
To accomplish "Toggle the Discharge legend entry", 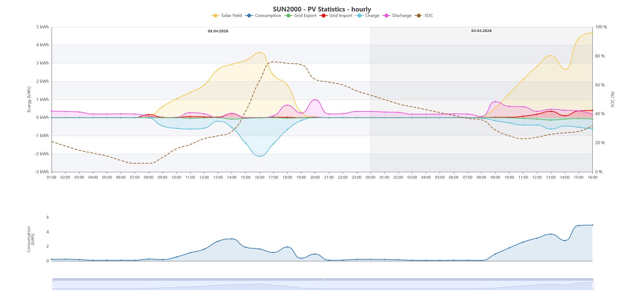I will pyautogui.click(x=397, y=16).
